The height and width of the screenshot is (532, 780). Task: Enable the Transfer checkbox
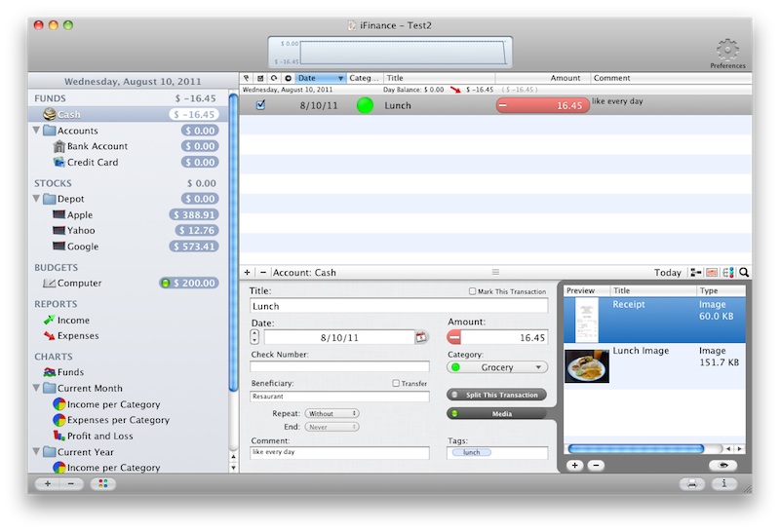396,383
